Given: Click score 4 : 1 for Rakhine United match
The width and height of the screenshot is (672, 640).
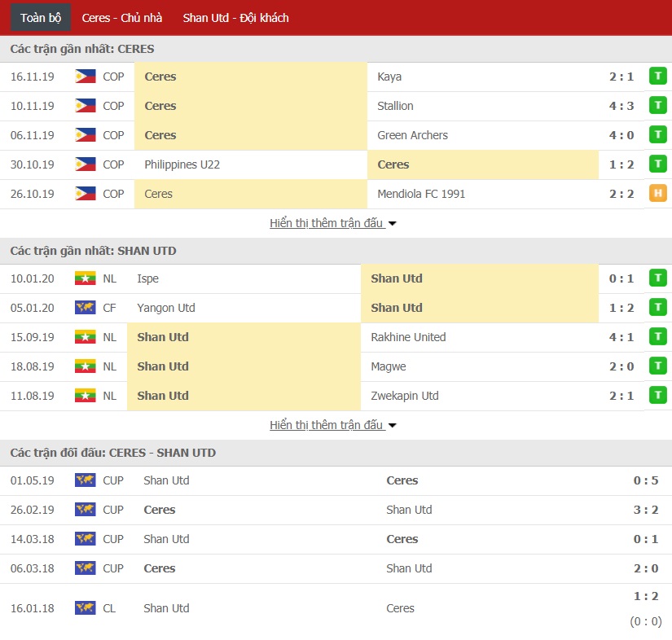Looking at the screenshot, I should (x=621, y=337).
